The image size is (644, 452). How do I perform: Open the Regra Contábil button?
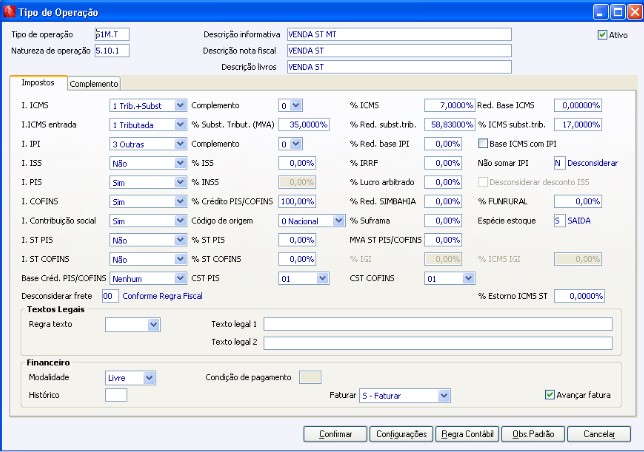pos(465,434)
